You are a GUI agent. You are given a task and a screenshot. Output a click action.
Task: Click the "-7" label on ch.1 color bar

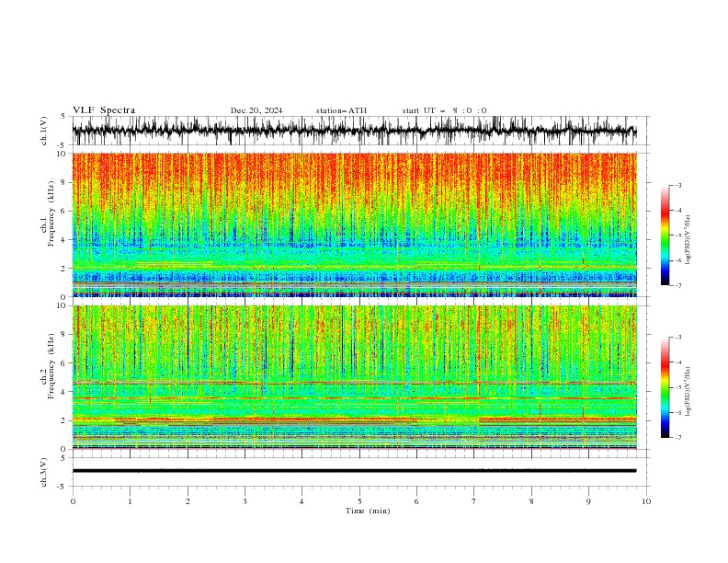click(x=678, y=285)
